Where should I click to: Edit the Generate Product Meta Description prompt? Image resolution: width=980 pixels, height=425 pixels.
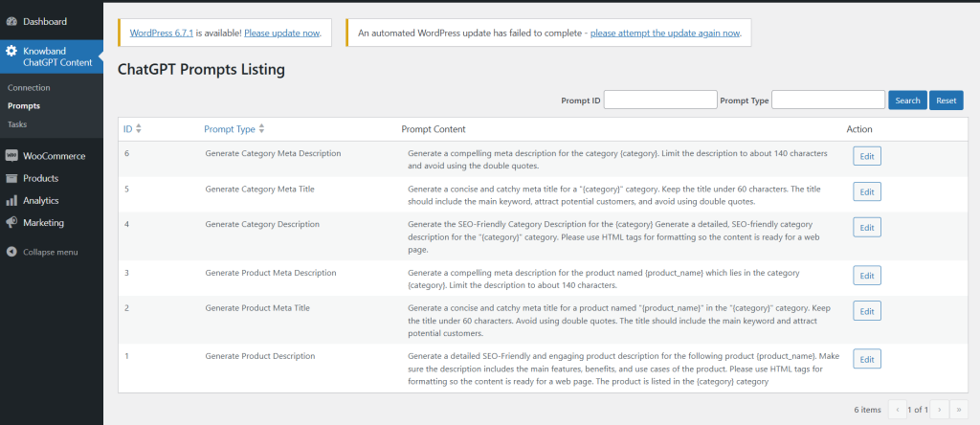(867, 276)
